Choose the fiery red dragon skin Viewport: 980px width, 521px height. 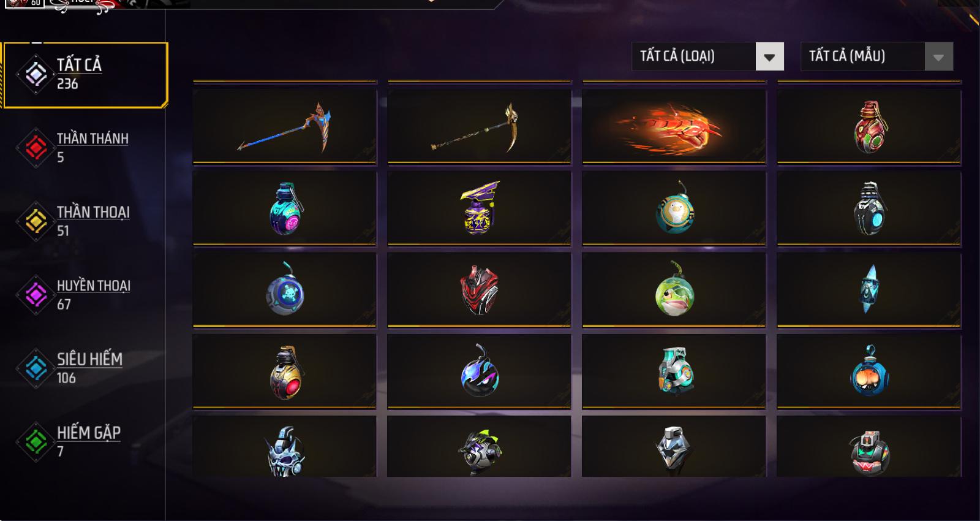coord(674,127)
